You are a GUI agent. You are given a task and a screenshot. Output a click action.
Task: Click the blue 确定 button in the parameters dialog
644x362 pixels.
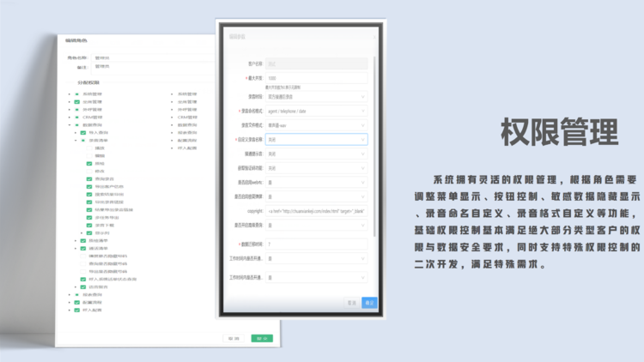coord(369,303)
